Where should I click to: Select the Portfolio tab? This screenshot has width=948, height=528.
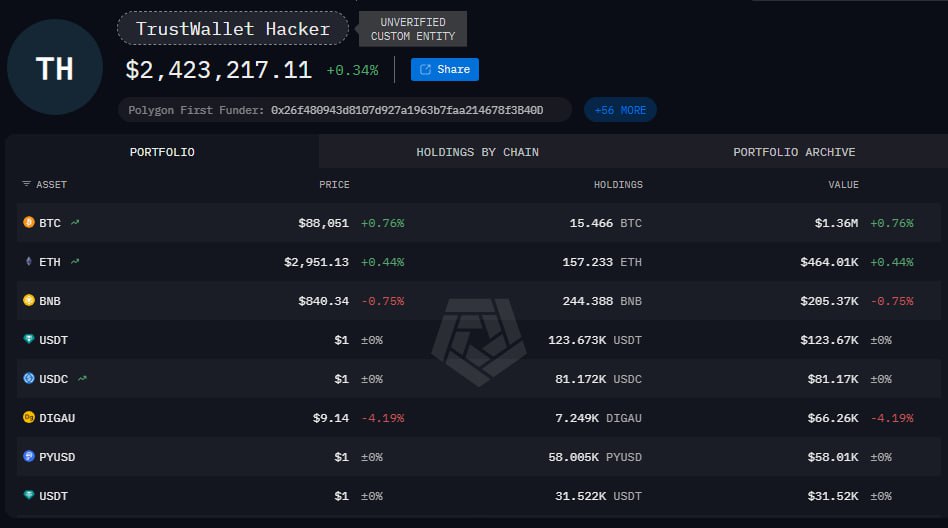(x=162, y=152)
